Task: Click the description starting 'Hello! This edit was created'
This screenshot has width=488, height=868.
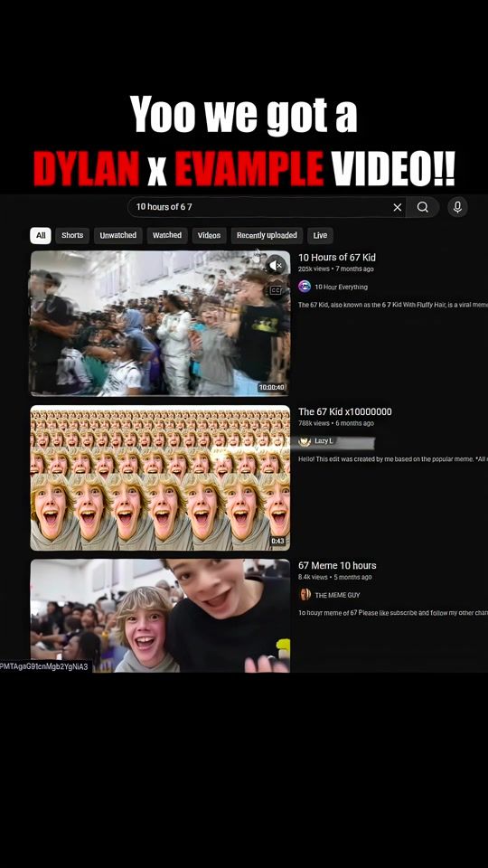Action: click(393, 459)
